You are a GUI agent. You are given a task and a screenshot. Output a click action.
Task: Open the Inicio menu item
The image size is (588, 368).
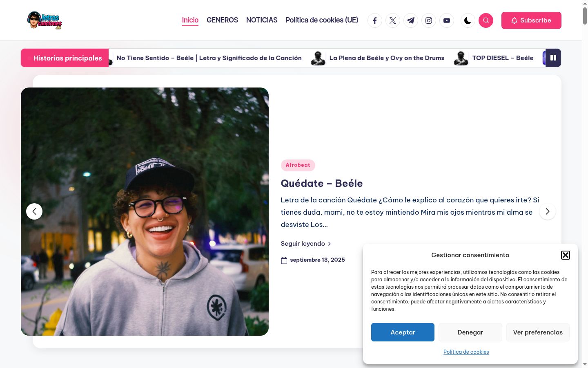point(190,20)
